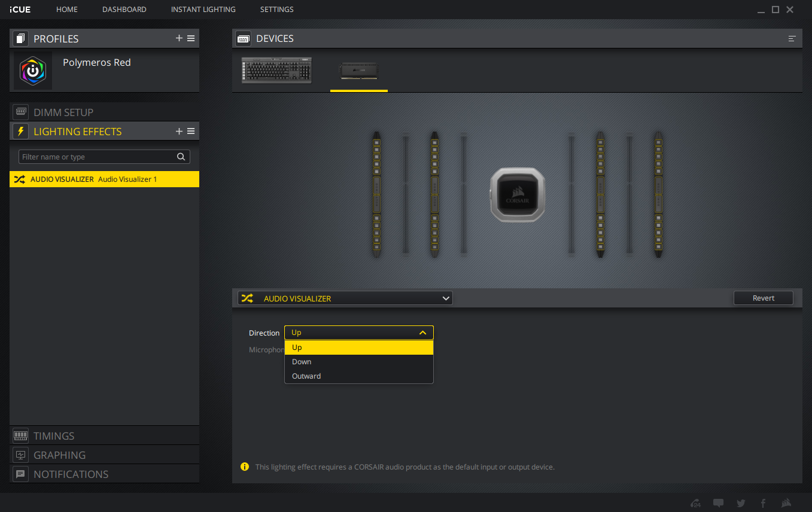812x512 pixels.
Task: Close the iCUE window
Action: coord(790,10)
